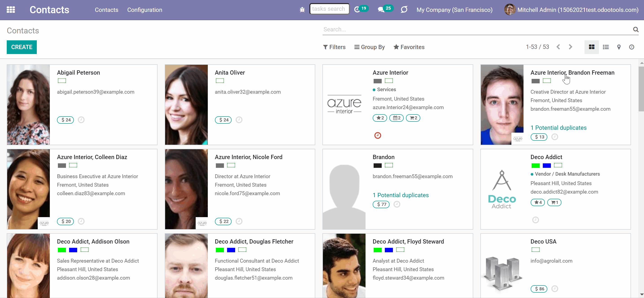This screenshot has height=298, width=644.
Task: Click the search magnifier icon
Action: click(635, 29)
